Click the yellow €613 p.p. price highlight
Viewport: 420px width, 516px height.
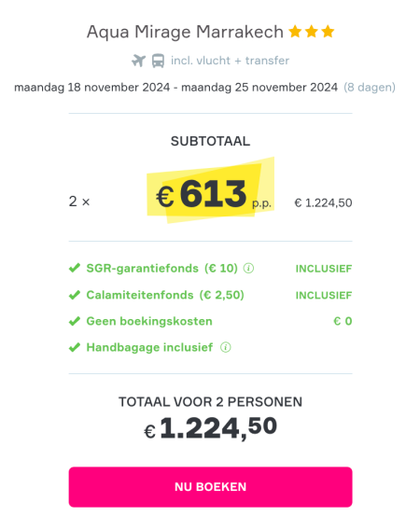tap(210, 190)
